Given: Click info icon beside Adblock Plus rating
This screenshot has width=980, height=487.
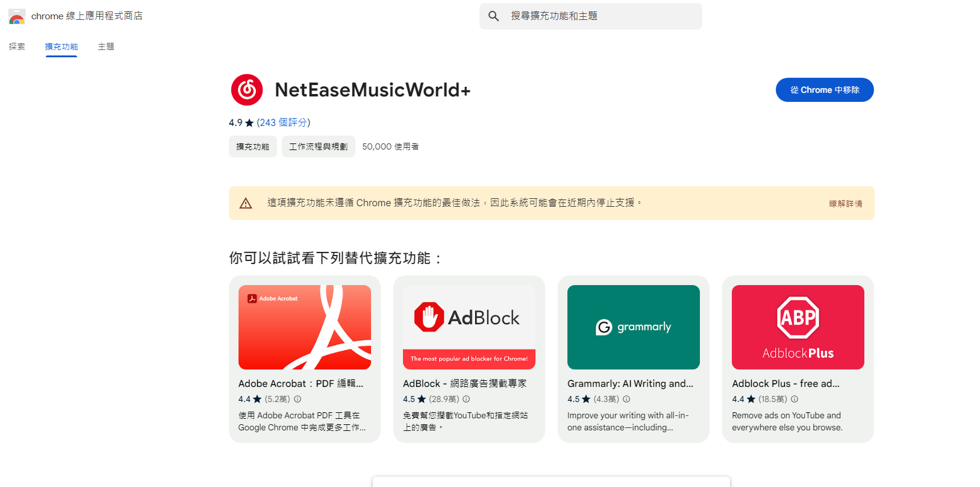Looking at the screenshot, I should pos(794,399).
